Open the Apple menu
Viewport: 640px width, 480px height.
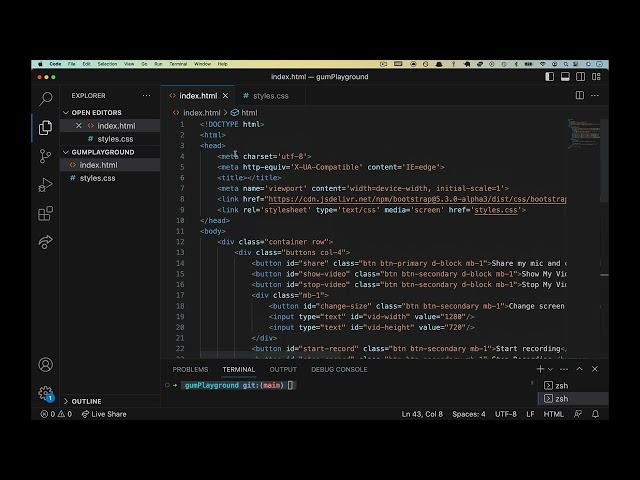click(40, 64)
